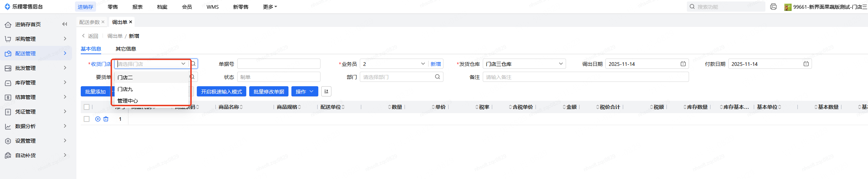
Task: Click the 新增 link next to 业务员
Action: tap(435, 64)
